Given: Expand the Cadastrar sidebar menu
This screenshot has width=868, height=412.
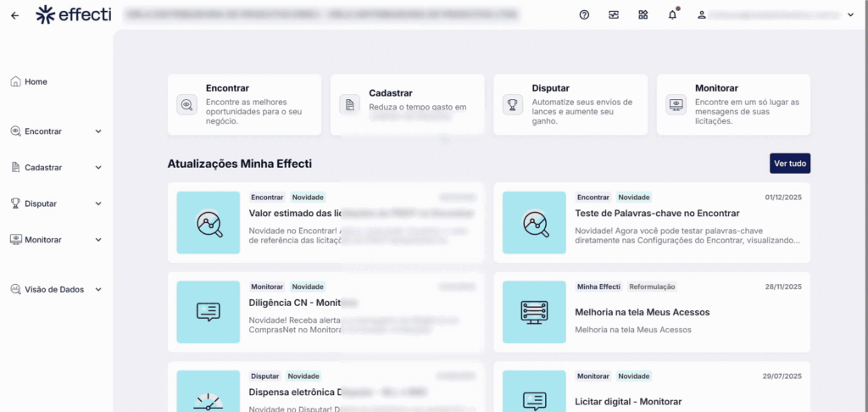Looking at the screenshot, I should click(98, 168).
